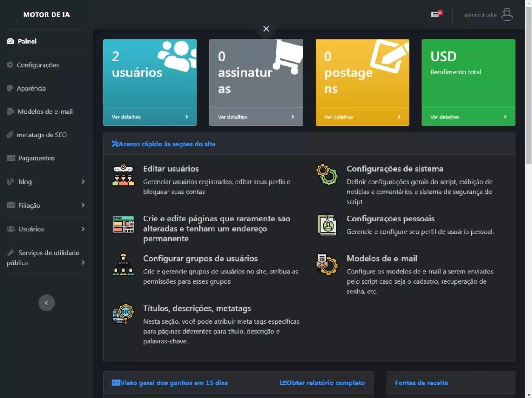Image resolution: width=532 pixels, height=398 pixels.
Task: Expand the Usuários submenu in sidebar
Action: pos(46,229)
